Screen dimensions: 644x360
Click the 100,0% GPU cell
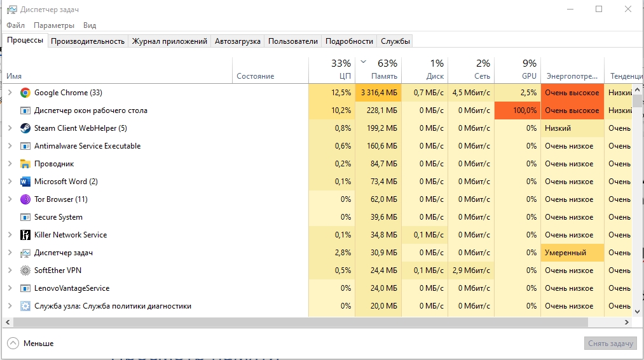[x=517, y=110]
